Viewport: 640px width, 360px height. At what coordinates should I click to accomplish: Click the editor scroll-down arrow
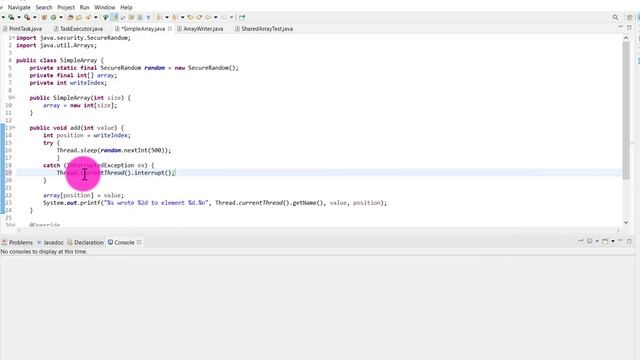[626, 222]
